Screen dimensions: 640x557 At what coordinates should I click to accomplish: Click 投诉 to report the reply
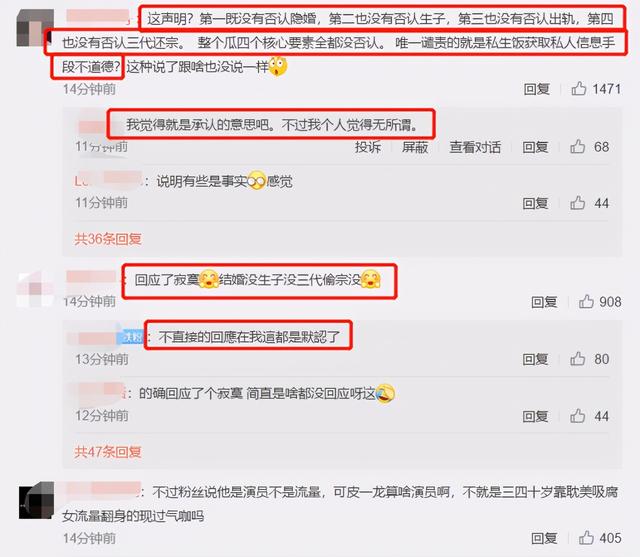[x=368, y=147]
